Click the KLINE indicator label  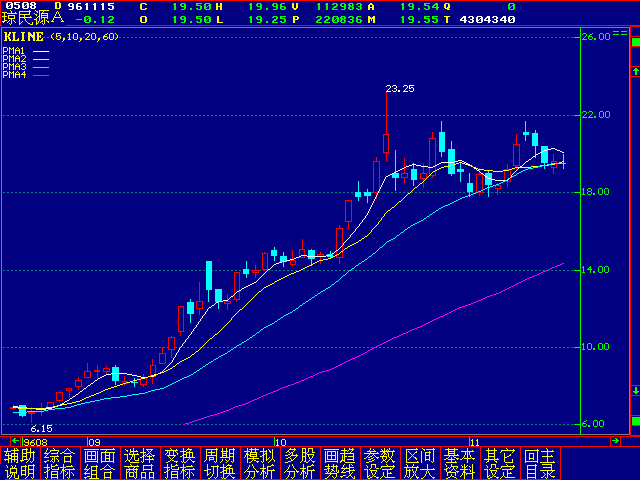[x=23, y=36]
